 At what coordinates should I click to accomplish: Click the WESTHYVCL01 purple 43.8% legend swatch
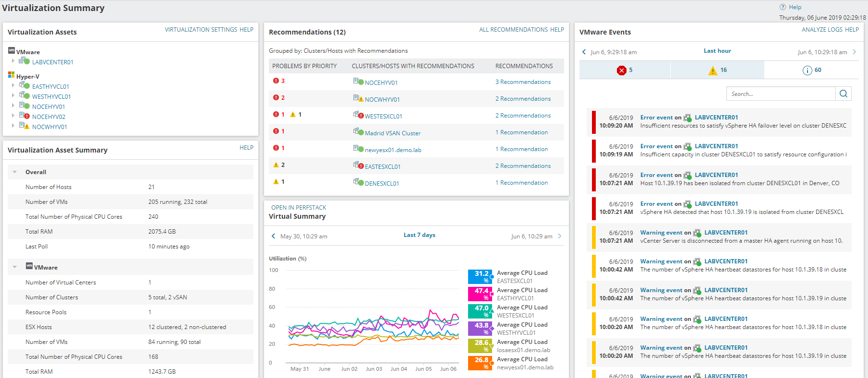(480, 329)
